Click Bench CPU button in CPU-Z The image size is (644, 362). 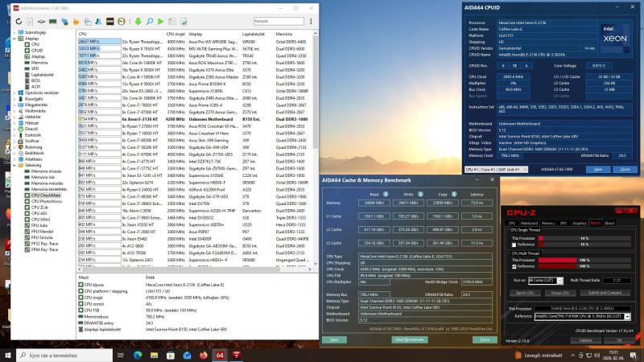(x=525, y=293)
